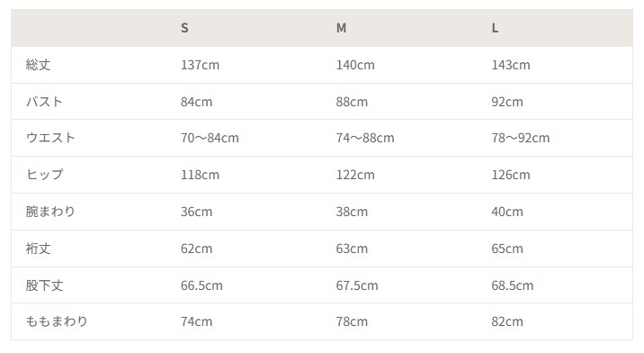Viewport: 644px width, 353px height.
Task: Click the 78～92cm waist cell
Action: (521, 138)
